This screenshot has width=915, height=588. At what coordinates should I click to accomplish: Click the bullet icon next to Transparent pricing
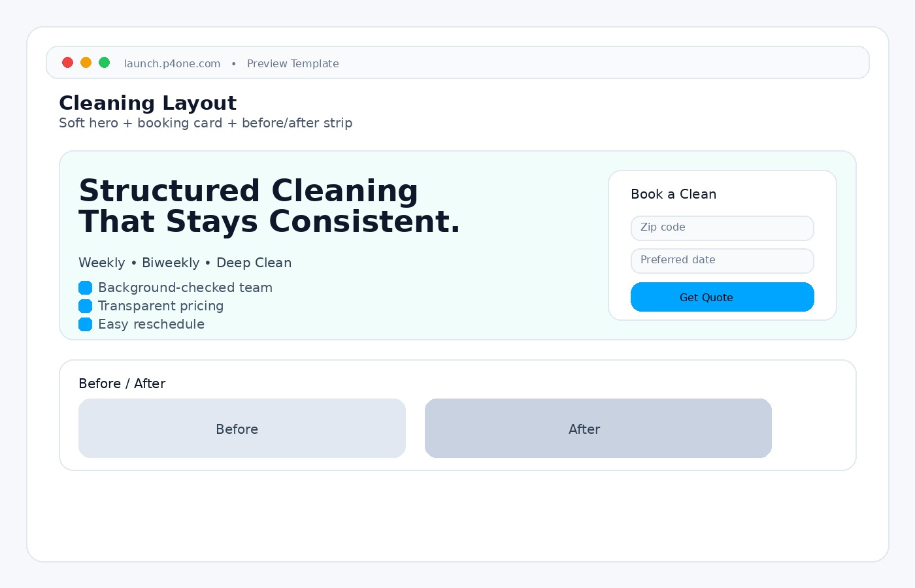(x=86, y=306)
